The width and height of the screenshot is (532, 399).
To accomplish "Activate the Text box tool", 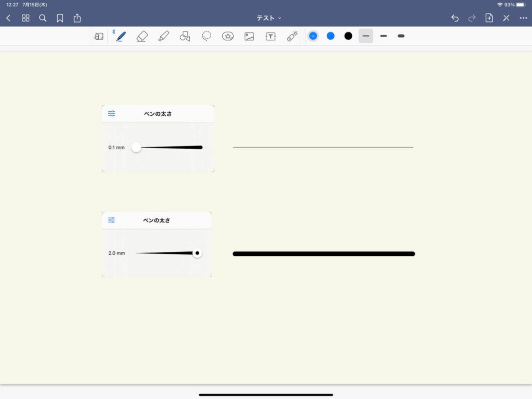I will (x=270, y=36).
